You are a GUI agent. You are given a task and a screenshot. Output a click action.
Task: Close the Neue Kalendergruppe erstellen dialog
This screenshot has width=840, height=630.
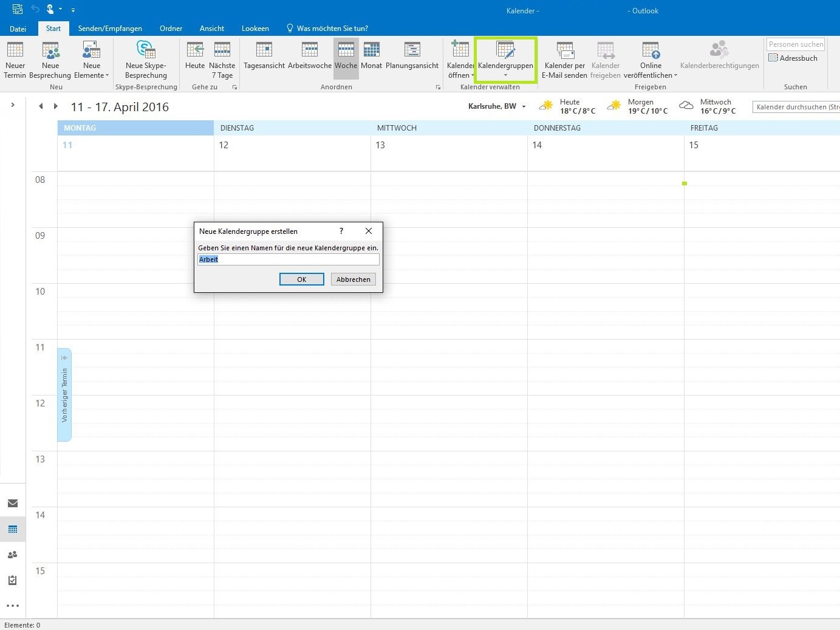[369, 231]
